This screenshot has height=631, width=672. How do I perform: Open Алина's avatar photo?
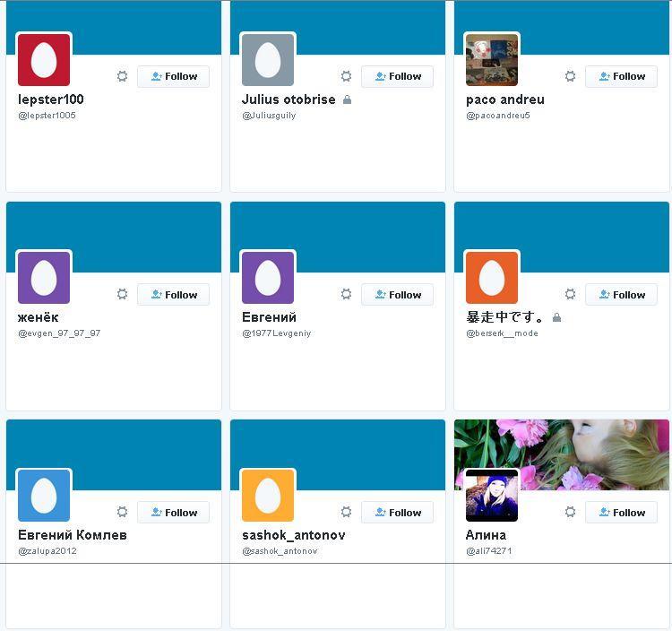tap(492, 496)
